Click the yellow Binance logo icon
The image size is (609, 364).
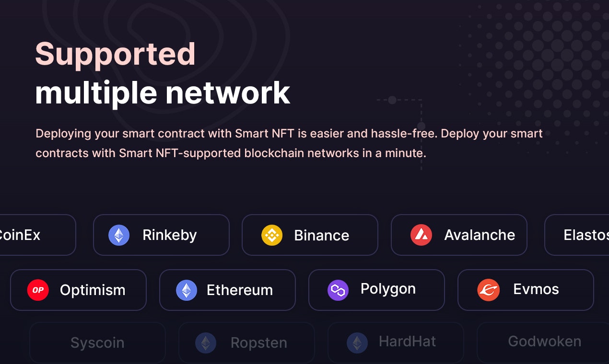tap(272, 235)
